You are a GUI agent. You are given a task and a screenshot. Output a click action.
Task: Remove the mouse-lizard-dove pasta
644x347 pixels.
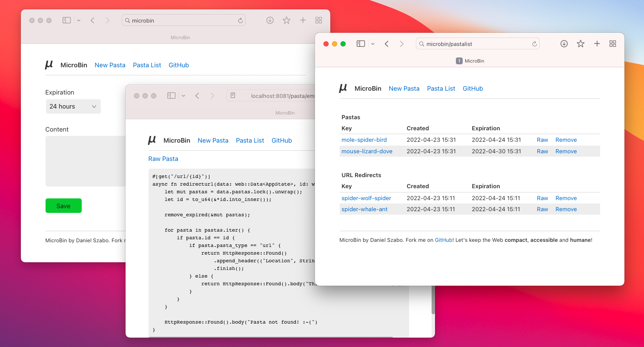(x=566, y=151)
